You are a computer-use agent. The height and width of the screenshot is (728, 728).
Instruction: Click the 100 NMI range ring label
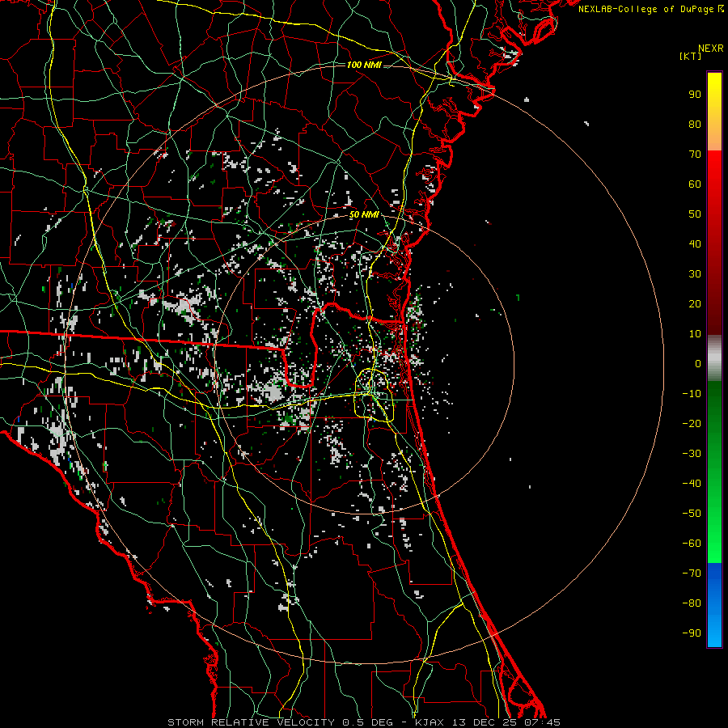coord(363,65)
